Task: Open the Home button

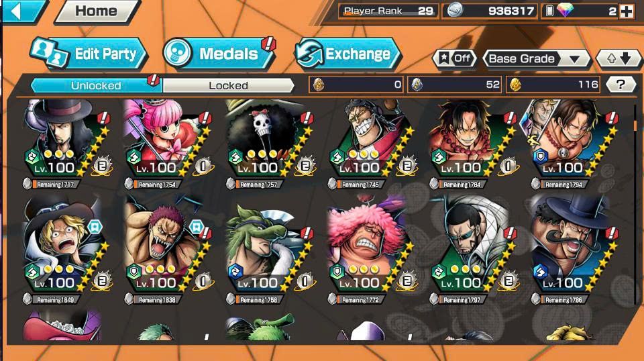Action: coord(97,11)
